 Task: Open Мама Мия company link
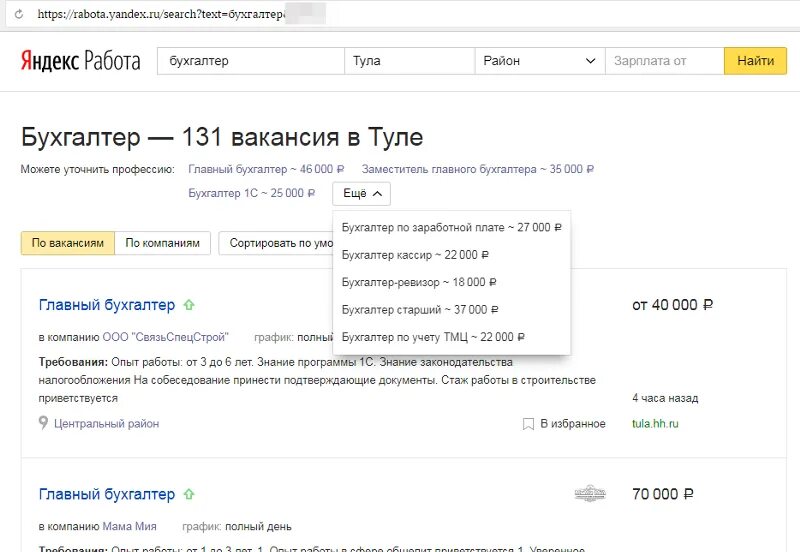[x=130, y=526]
